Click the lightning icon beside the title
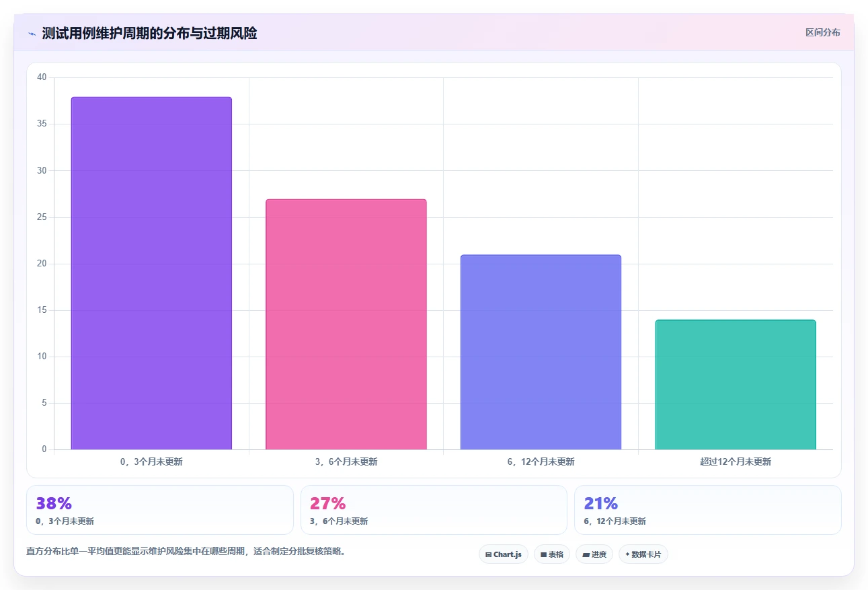 (x=32, y=34)
